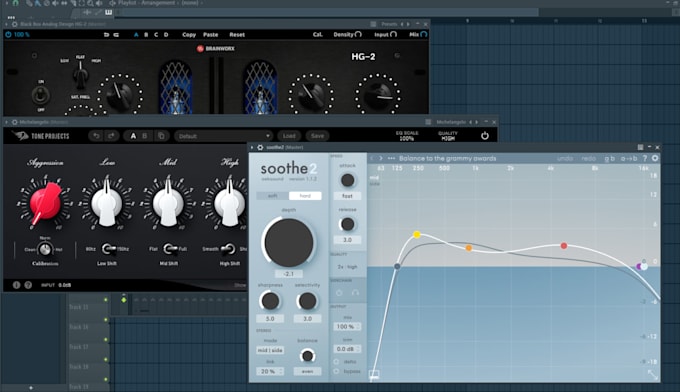
Task: Open the Michelangelo help question icon
Action: (x=28, y=285)
